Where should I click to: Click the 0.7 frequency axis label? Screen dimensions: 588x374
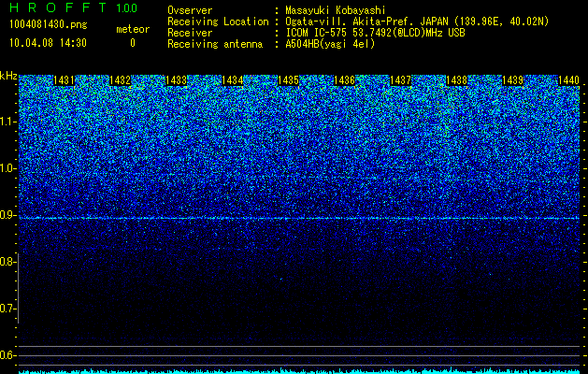click(x=7, y=309)
